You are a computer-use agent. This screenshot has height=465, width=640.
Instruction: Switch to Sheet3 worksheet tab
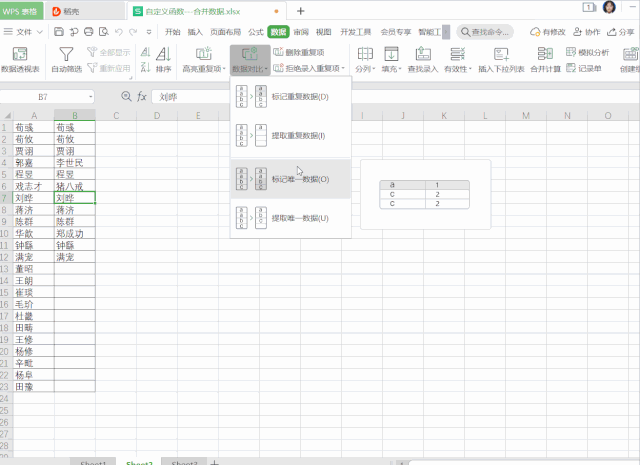(x=184, y=463)
